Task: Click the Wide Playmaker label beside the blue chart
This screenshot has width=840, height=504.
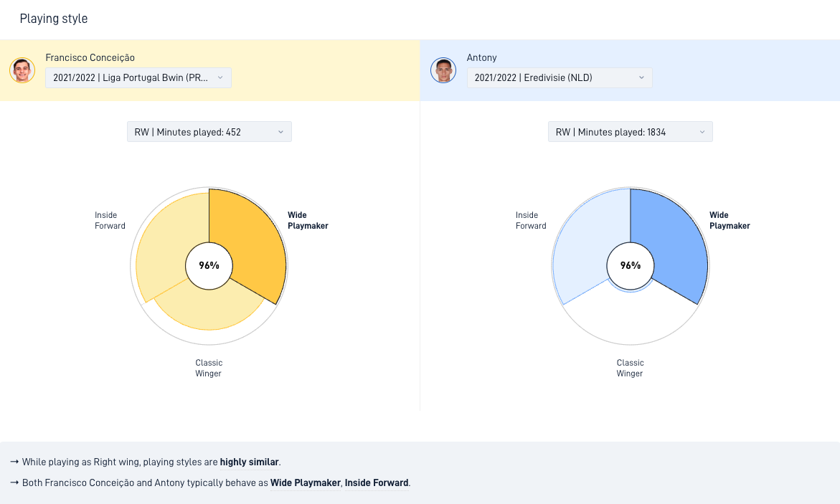Action: pos(730,220)
